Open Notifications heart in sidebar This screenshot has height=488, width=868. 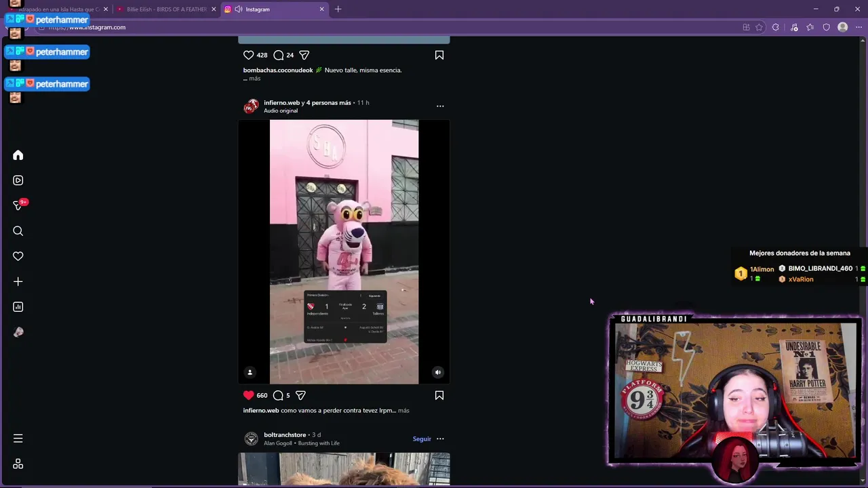click(18, 256)
